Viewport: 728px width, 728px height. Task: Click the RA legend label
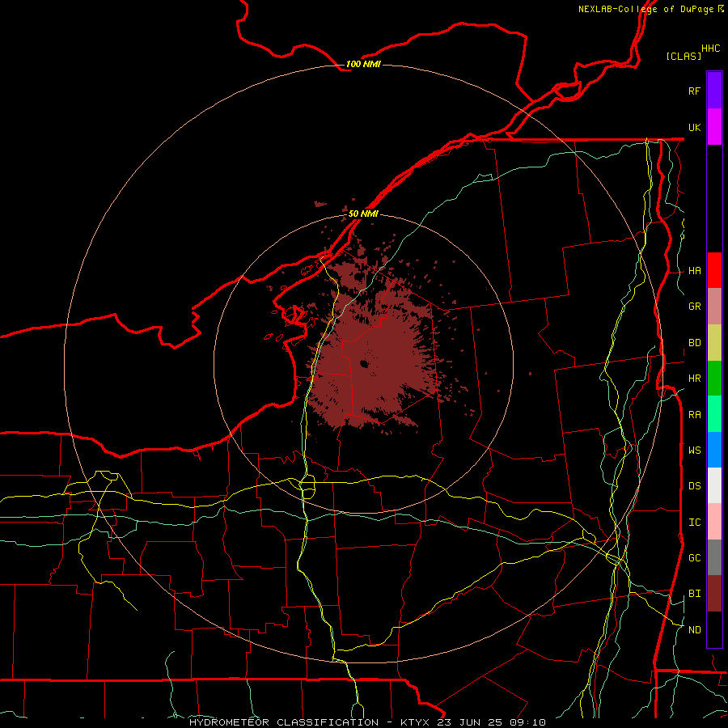(695, 415)
